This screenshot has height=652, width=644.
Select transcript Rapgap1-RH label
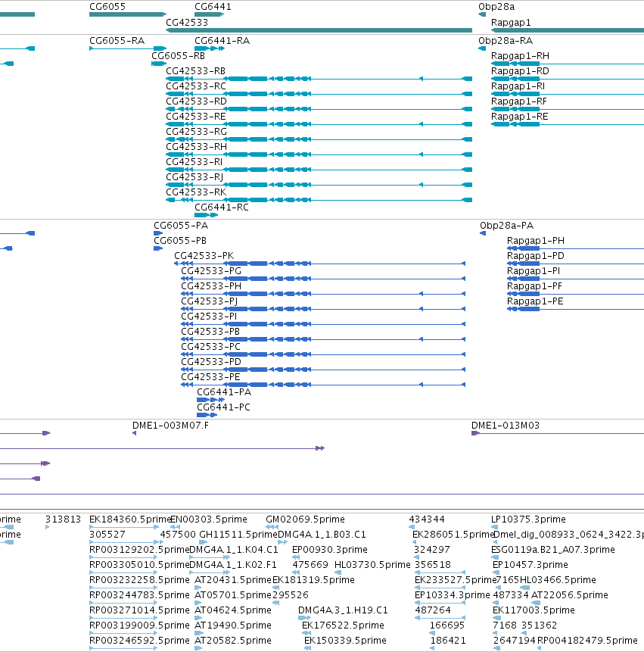tap(520, 56)
